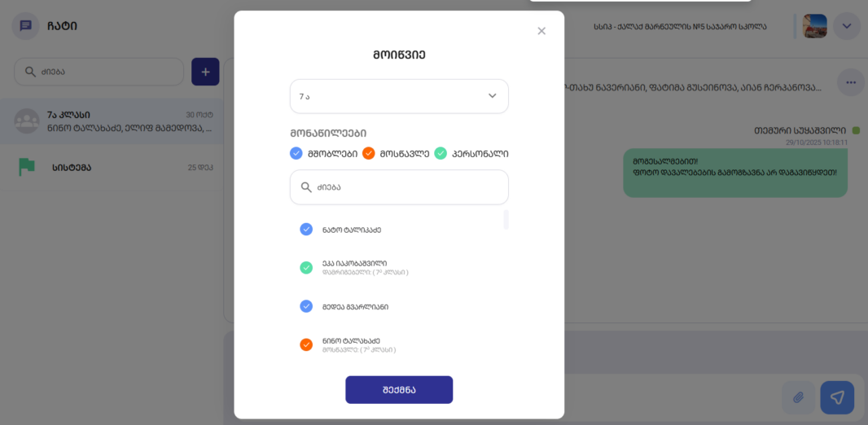Uncheck participant მედეა გვარლიანი
Viewport: 868px width, 425px height.
pos(306,306)
